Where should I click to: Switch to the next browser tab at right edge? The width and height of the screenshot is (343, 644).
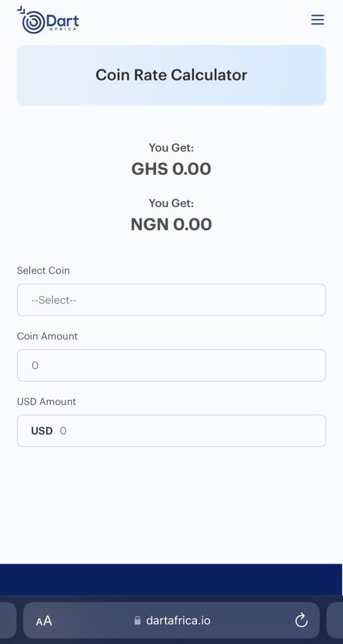(x=335, y=620)
